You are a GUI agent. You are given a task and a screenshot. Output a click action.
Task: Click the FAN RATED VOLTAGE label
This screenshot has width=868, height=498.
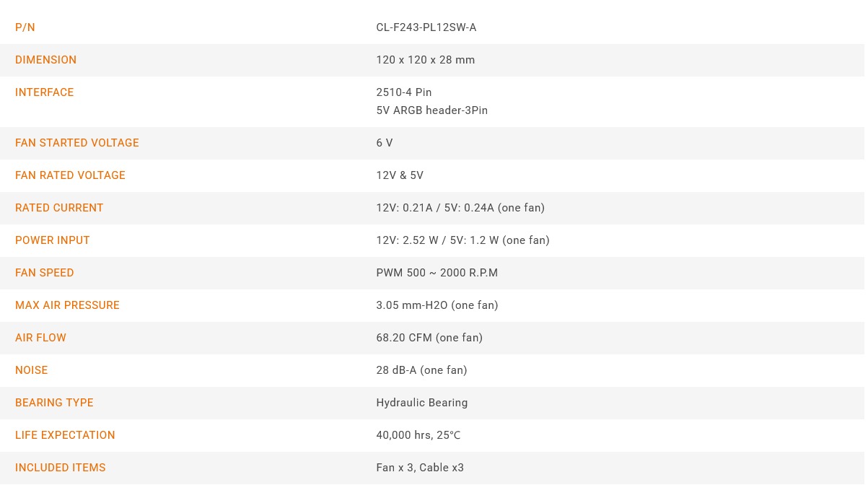[70, 175]
